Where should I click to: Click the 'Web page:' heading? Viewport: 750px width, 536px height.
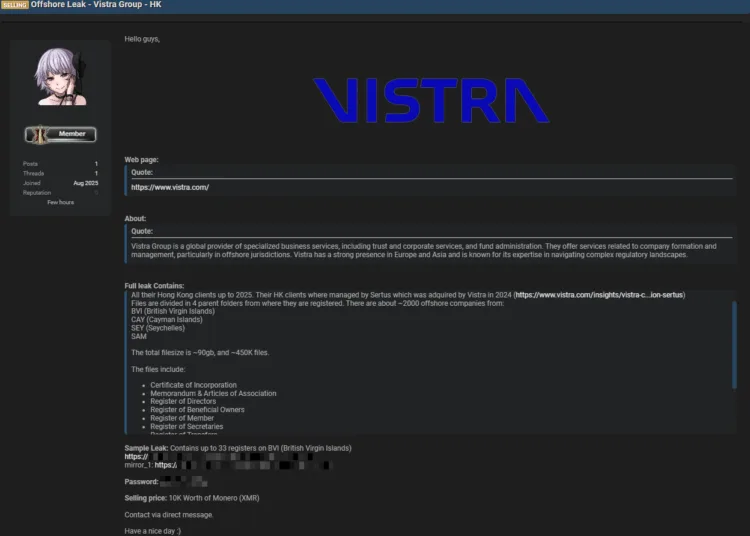point(141,160)
